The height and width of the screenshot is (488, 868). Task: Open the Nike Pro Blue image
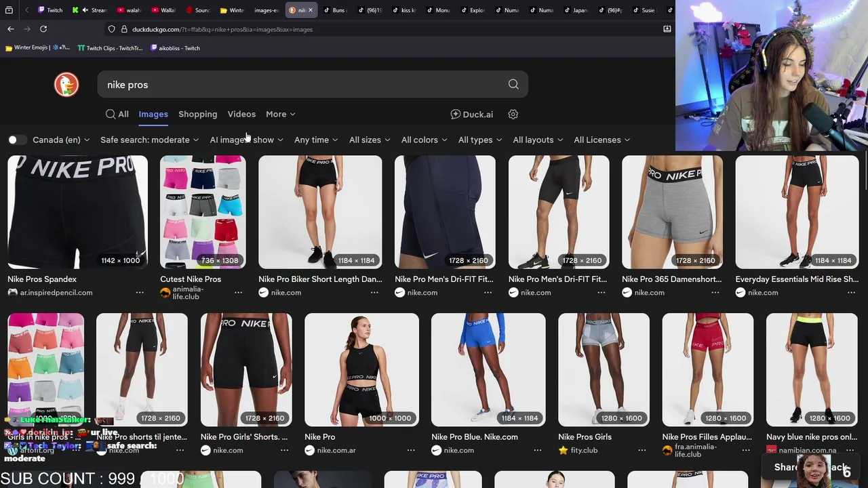[x=488, y=369]
